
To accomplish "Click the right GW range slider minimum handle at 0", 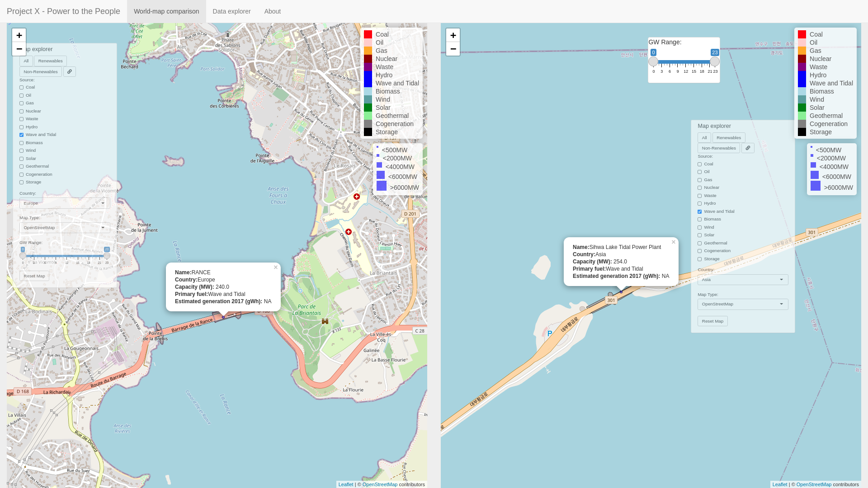I will 653,61.
